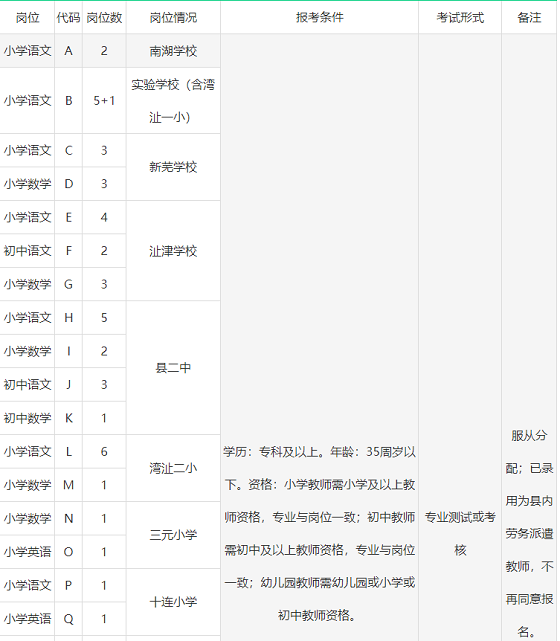
Task: Click the 湾沚二小 cell
Action: (173, 468)
